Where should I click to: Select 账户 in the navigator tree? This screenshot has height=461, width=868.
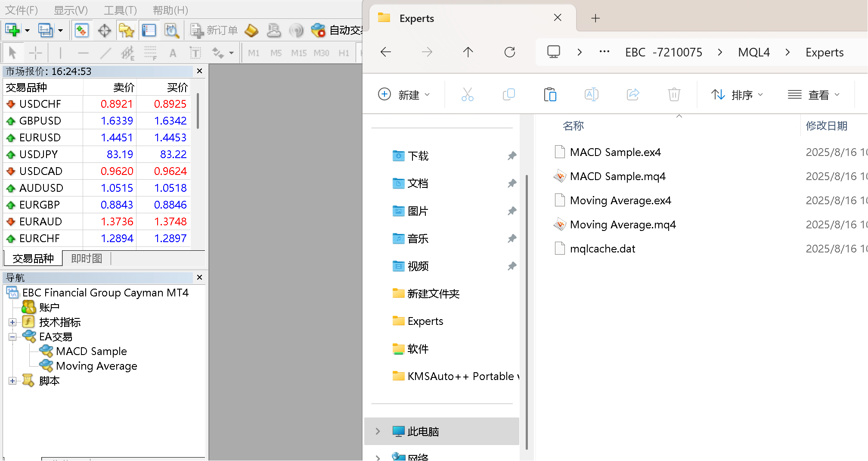[x=49, y=308]
